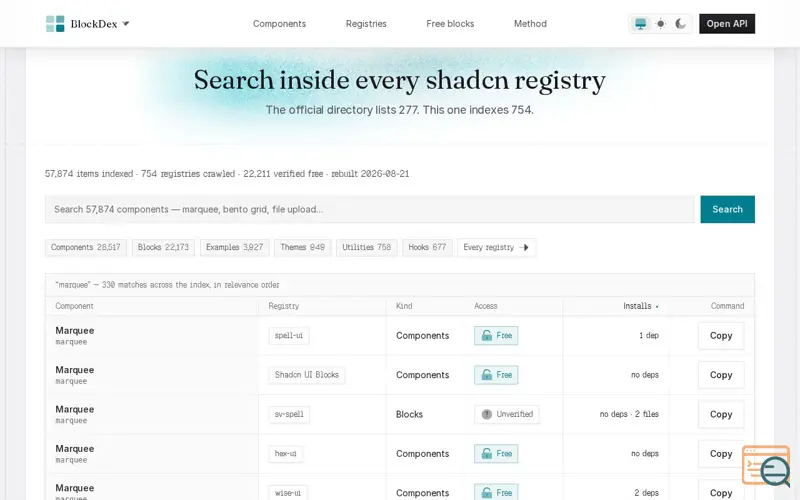This screenshot has width=800, height=500.
Task: Open the wise-ui registry tag
Action: tap(288, 493)
